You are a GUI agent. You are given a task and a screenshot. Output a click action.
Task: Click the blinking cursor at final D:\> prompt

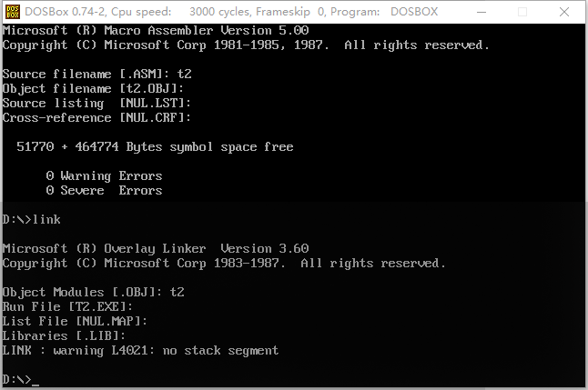pos(35,380)
